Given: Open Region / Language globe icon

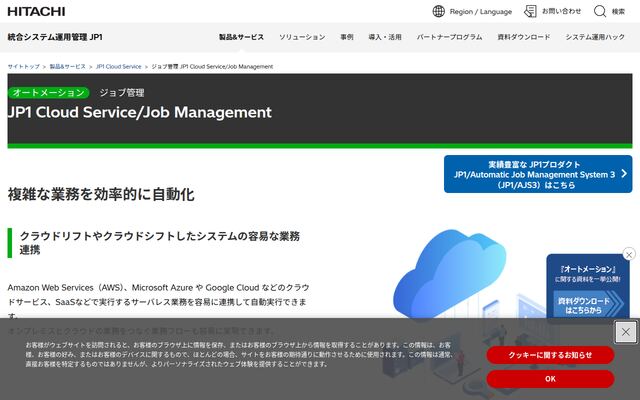Looking at the screenshot, I should (438, 11).
